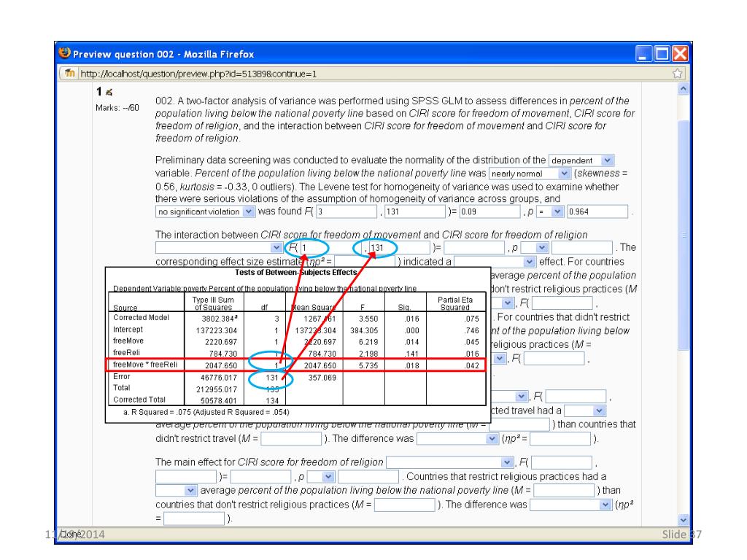
Task: Click the empty interaction F value field
Action: (x=474, y=248)
